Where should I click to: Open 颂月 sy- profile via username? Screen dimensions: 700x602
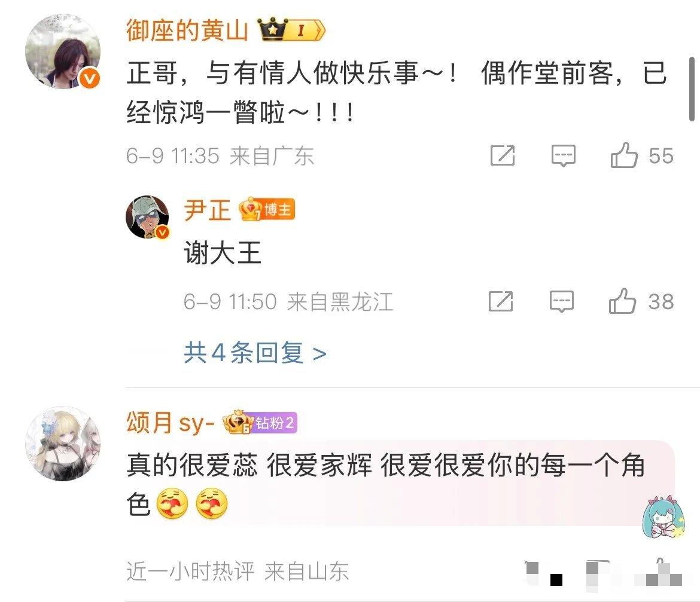(x=171, y=422)
